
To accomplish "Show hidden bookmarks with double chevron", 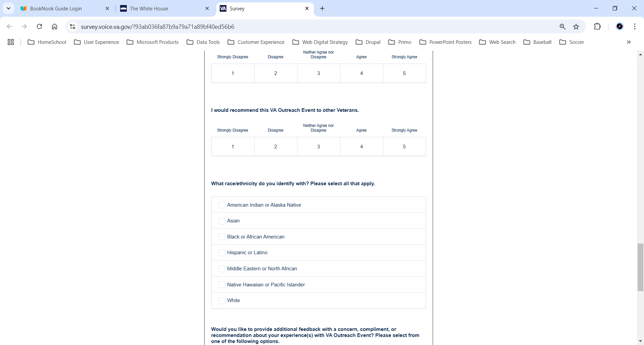I will click(629, 42).
